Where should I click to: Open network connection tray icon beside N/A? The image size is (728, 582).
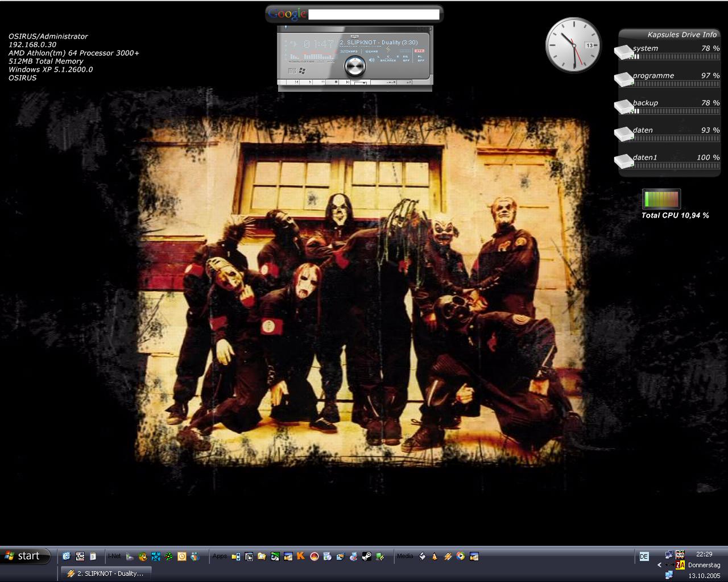(x=669, y=555)
